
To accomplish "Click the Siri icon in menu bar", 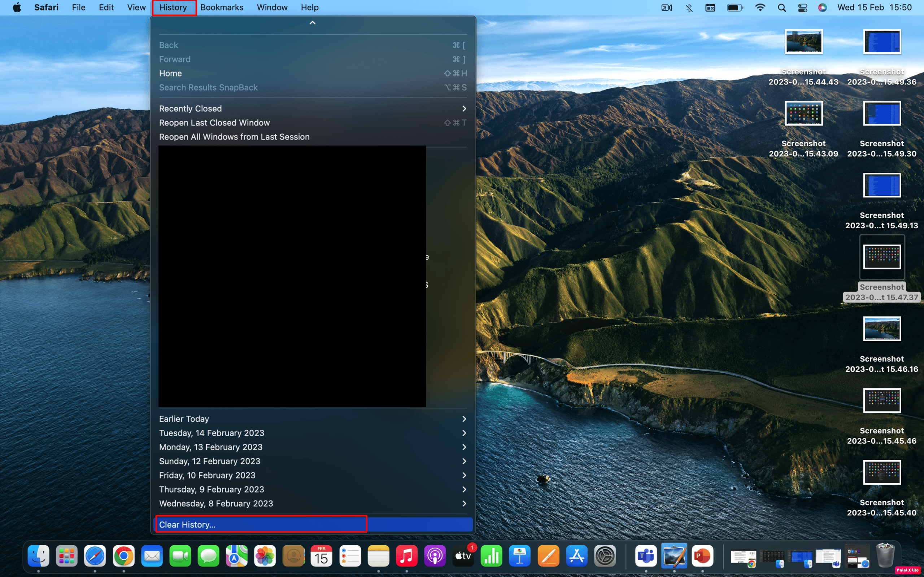I will [x=823, y=8].
